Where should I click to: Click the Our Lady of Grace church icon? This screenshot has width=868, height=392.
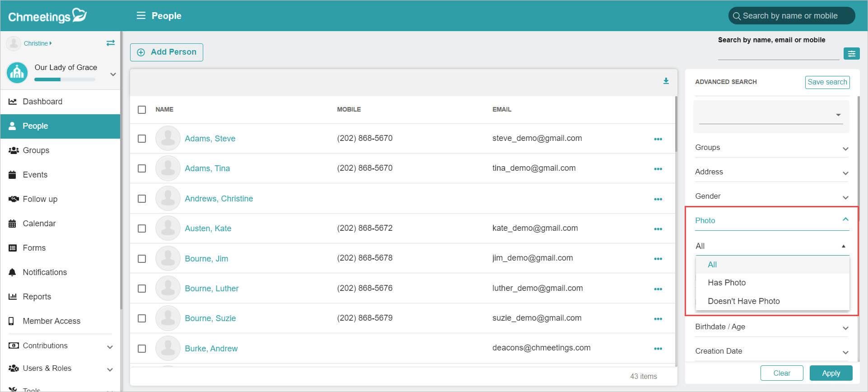[17, 73]
